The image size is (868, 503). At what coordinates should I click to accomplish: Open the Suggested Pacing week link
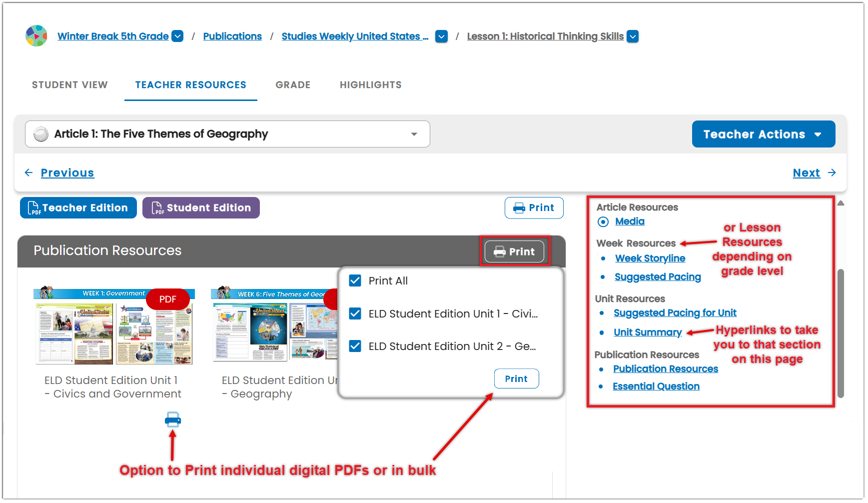[658, 276]
